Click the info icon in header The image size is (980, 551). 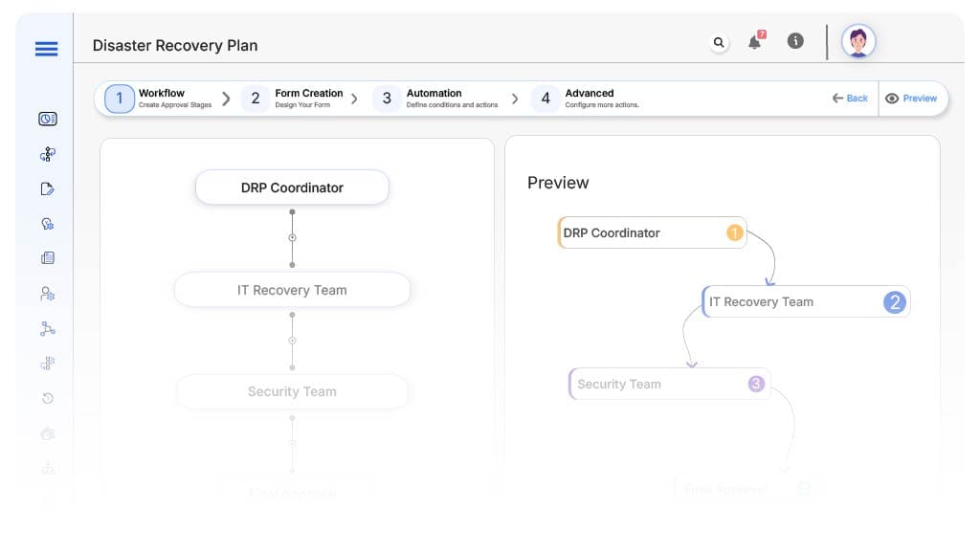794,41
